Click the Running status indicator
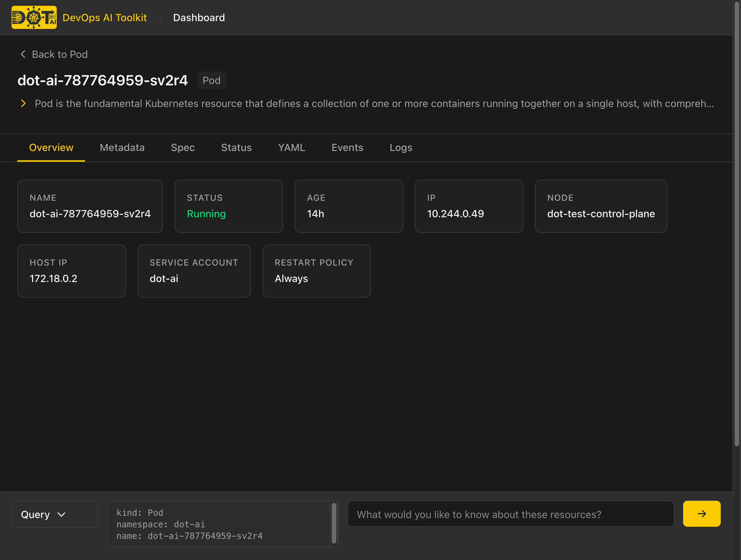The image size is (741, 560). 206,214
